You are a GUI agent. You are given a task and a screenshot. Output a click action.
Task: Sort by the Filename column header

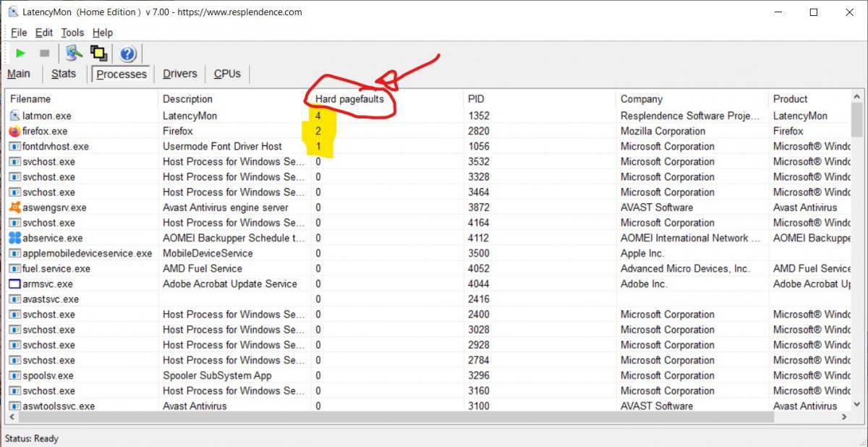[x=82, y=99]
